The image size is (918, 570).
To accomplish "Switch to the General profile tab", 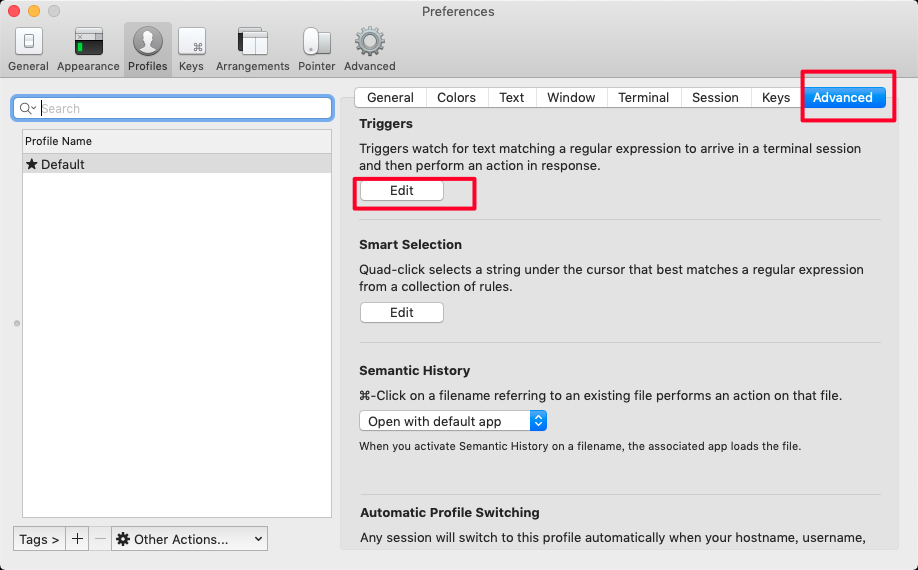I will (391, 98).
